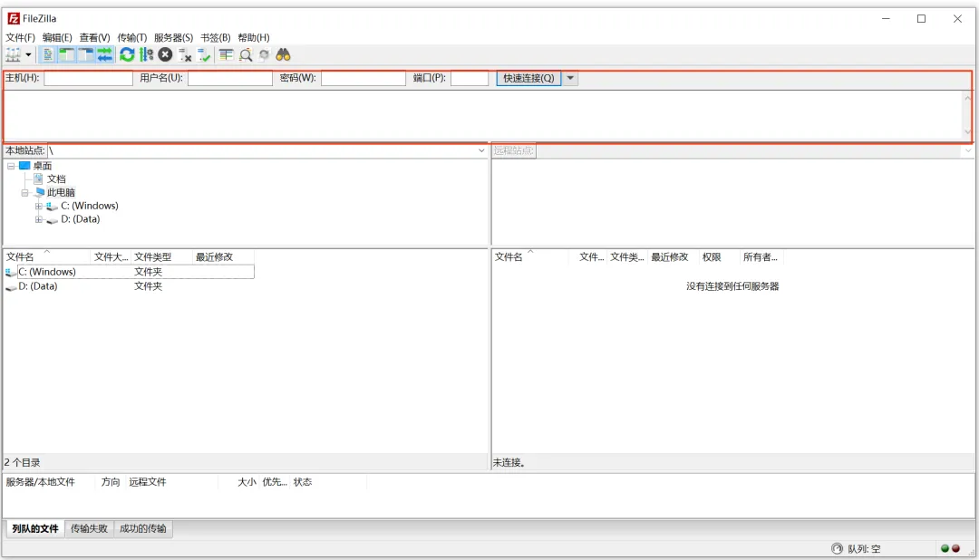
Task: Open the 书签(B) menu
Action: (216, 37)
